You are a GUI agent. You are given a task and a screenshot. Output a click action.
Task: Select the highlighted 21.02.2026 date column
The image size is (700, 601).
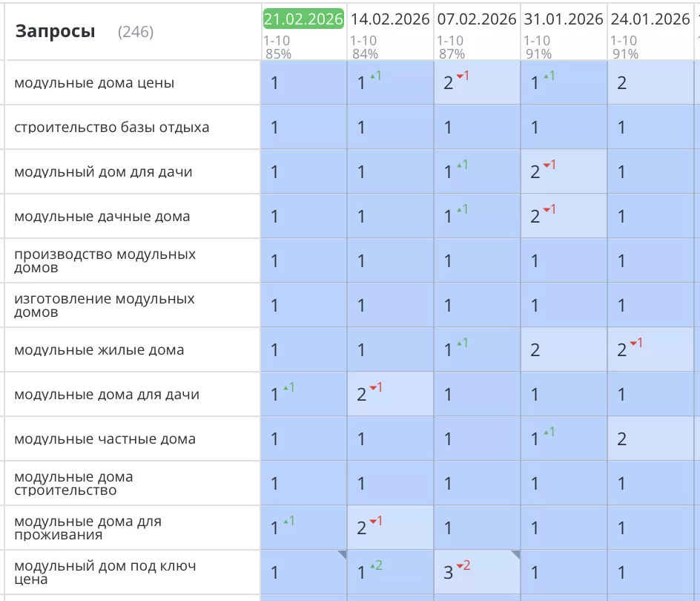(x=304, y=19)
